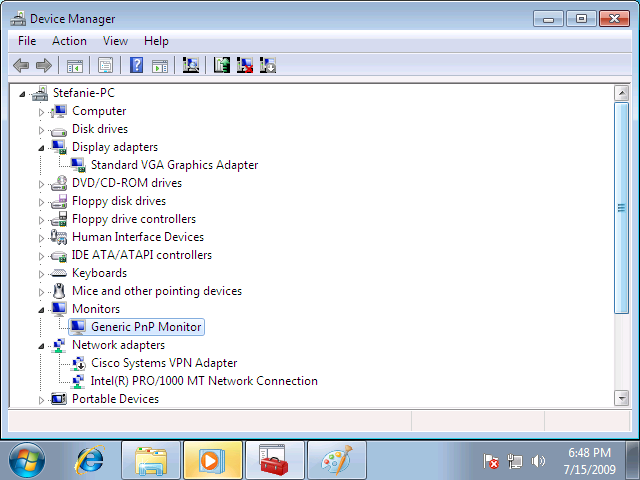Collapse the Display adapters node
The image size is (640, 480).
tap(42, 147)
